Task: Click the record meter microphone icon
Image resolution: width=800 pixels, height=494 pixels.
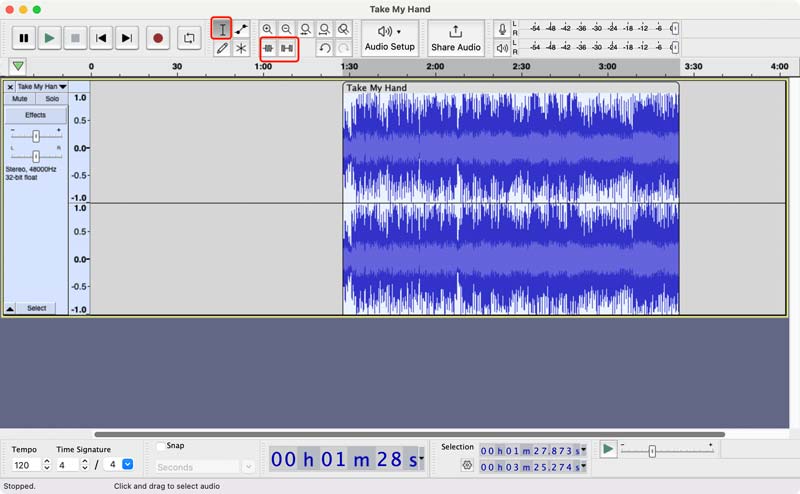Action: (x=502, y=29)
